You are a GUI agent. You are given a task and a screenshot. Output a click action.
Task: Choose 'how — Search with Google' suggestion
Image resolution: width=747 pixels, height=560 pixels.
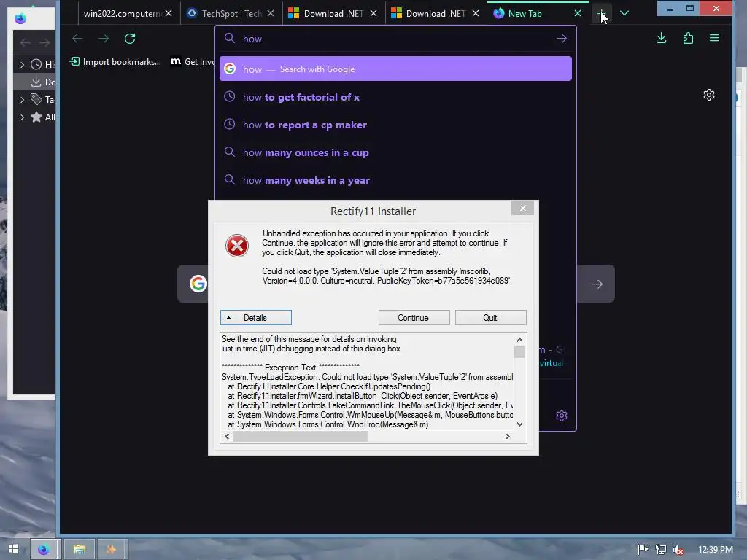395,69
